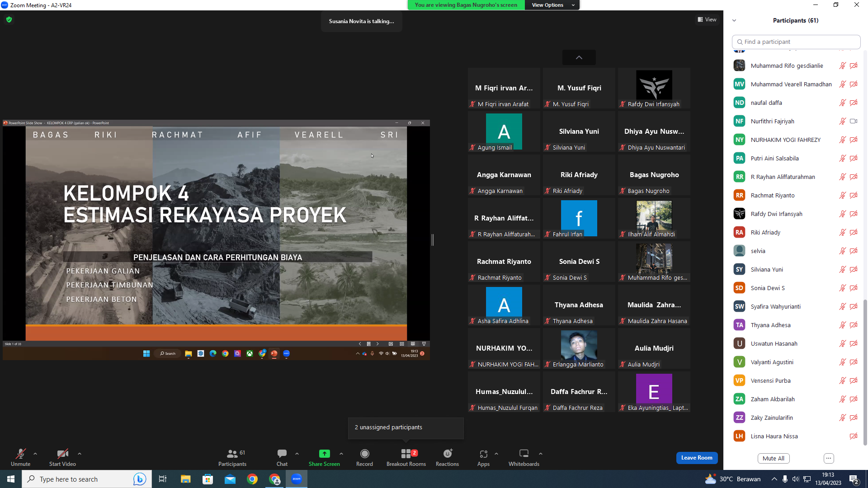This screenshot has width=868, height=488.
Task: Expand the Whiteboards options arrow
Action: [x=541, y=454]
